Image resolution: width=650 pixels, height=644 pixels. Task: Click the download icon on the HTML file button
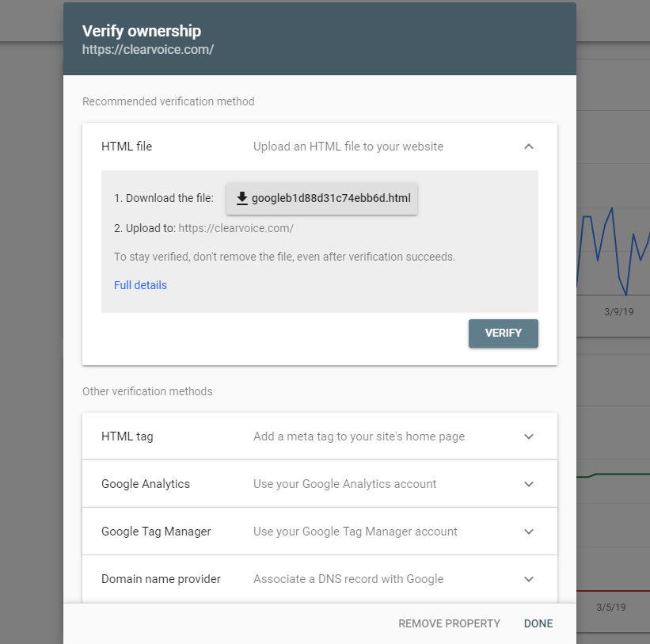tap(242, 199)
